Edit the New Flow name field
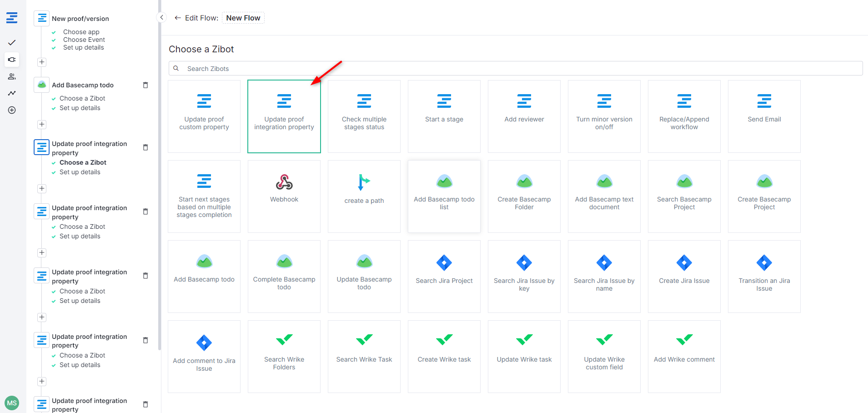868x413 pixels. coord(243,18)
